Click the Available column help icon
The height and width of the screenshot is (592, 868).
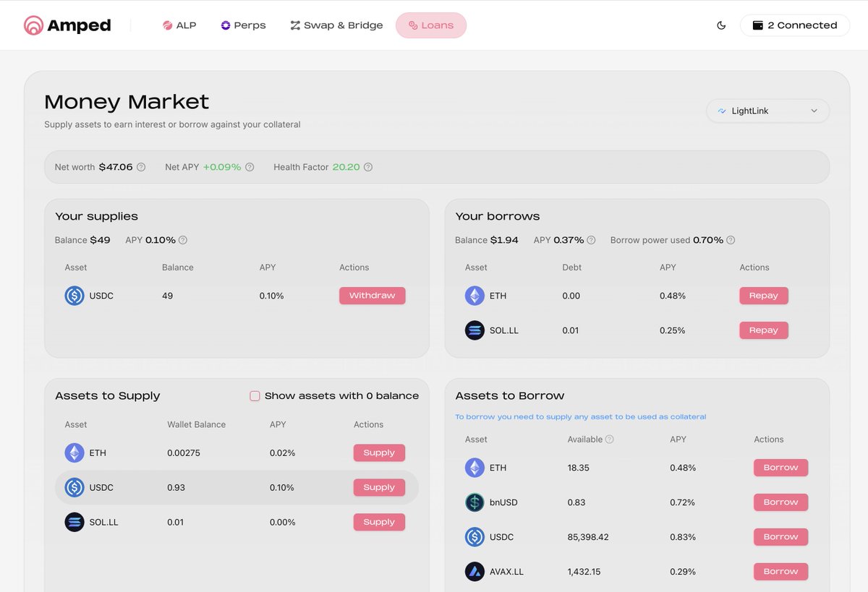pyautogui.click(x=610, y=439)
